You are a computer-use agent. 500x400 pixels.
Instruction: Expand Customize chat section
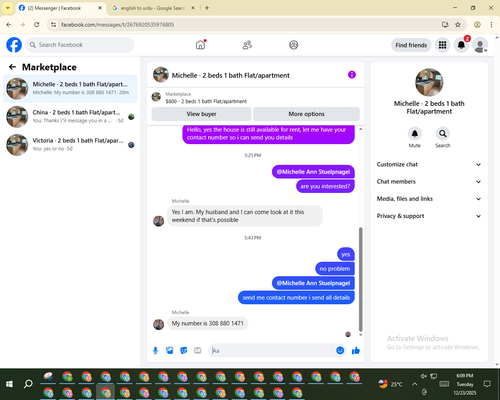pyautogui.click(x=429, y=164)
